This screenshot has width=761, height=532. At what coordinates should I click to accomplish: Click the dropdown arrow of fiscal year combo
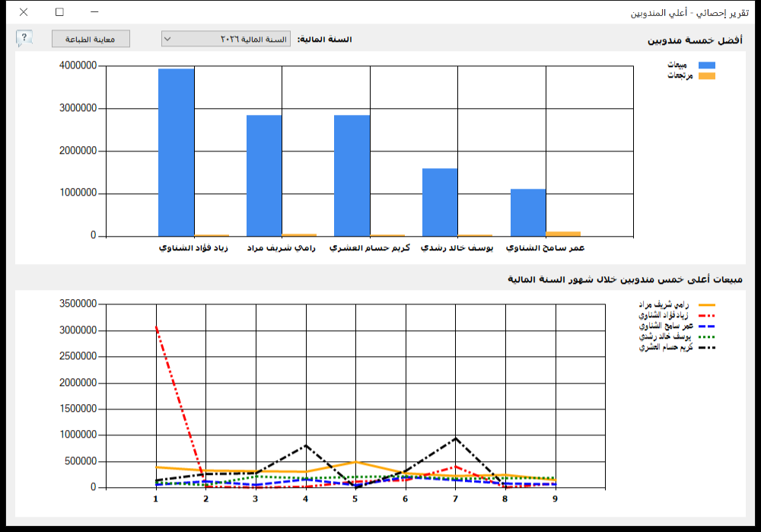point(167,39)
